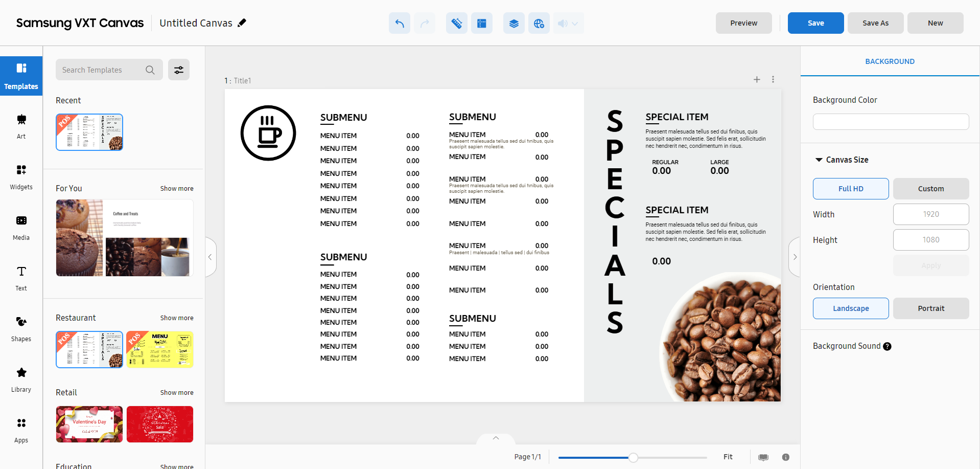Show more Restaurant templates
The height and width of the screenshot is (469, 980).
[177, 318]
